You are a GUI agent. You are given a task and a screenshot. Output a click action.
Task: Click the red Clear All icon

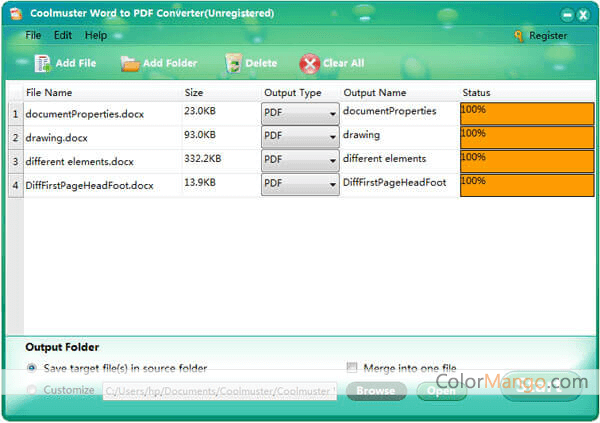[x=310, y=63]
